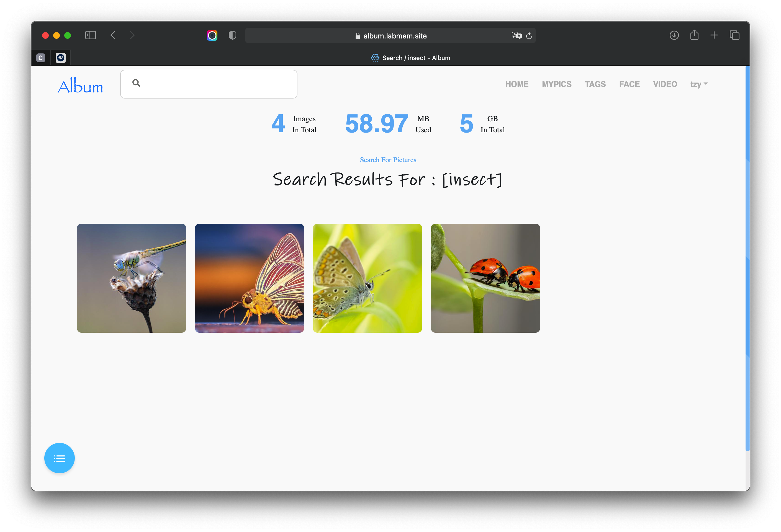Add a new tab with plus icon
This screenshot has width=781, height=532.
click(714, 35)
